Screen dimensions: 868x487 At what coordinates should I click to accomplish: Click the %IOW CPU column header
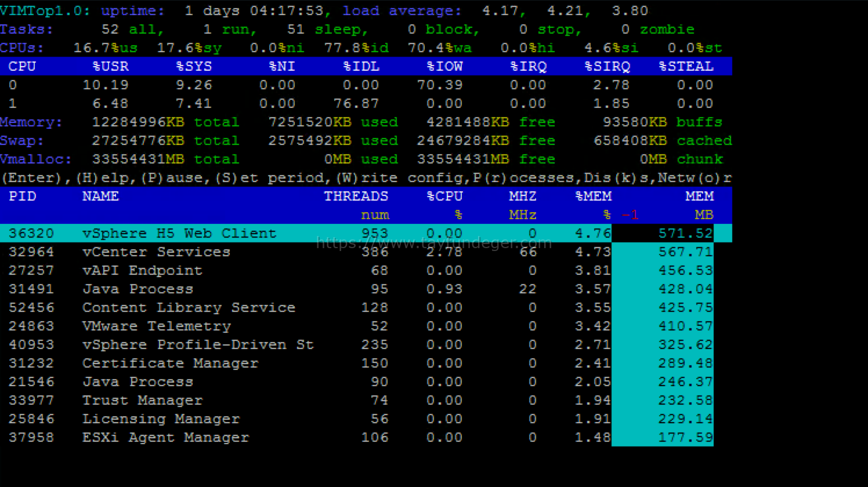444,66
